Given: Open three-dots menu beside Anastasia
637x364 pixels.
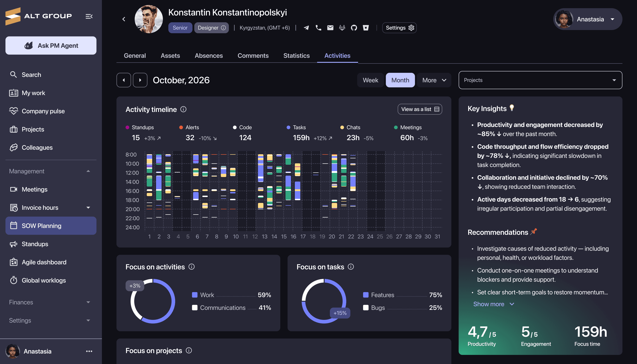Looking at the screenshot, I should point(89,351).
